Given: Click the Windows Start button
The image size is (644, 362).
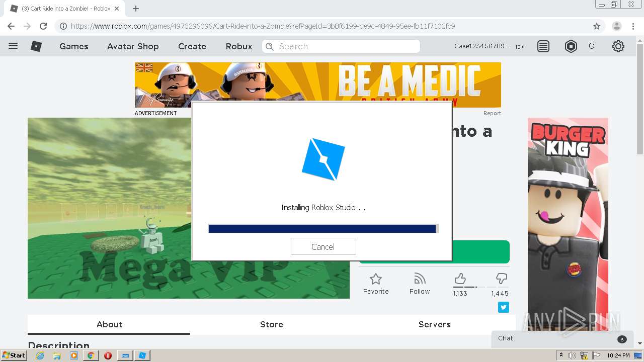Looking at the screenshot, I should tap(14, 355).
